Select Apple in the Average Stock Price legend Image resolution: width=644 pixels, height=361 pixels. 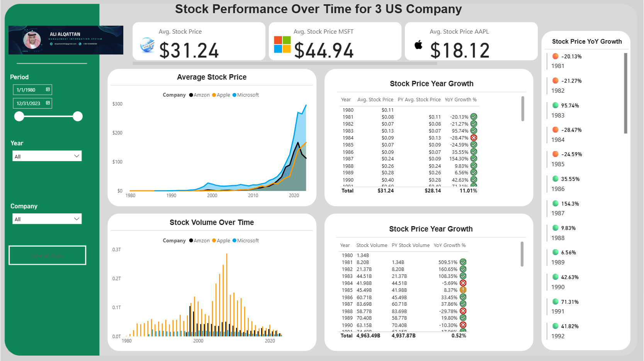[221, 95]
